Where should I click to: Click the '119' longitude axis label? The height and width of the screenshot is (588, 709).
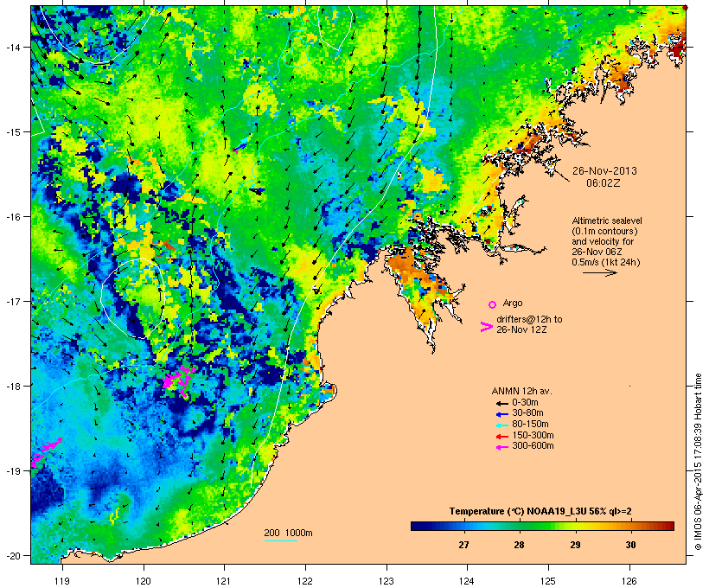62,581
